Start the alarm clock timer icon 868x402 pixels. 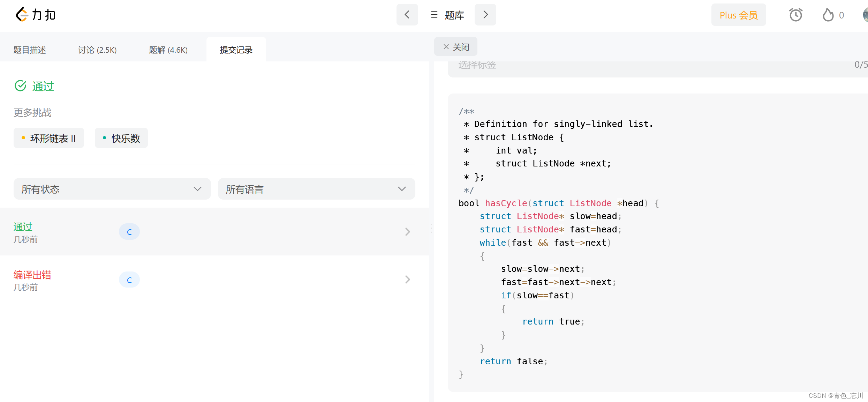click(795, 15)
